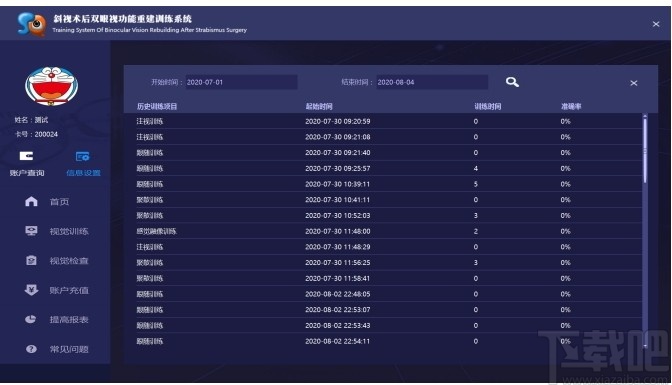This screenshot has height=385, width=672.
Task: Click training time 5 in 10:39:11 row
Action: pyautogui.click(x=476, y=184)
